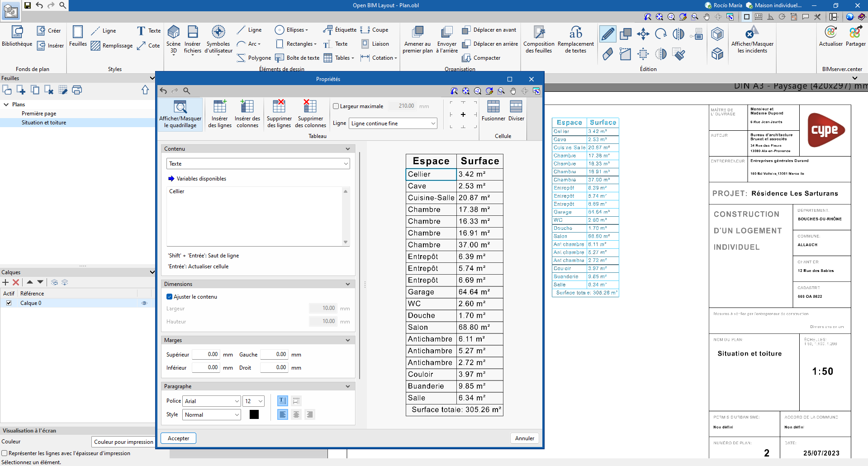Click the Accepter button

click(179, 438)
